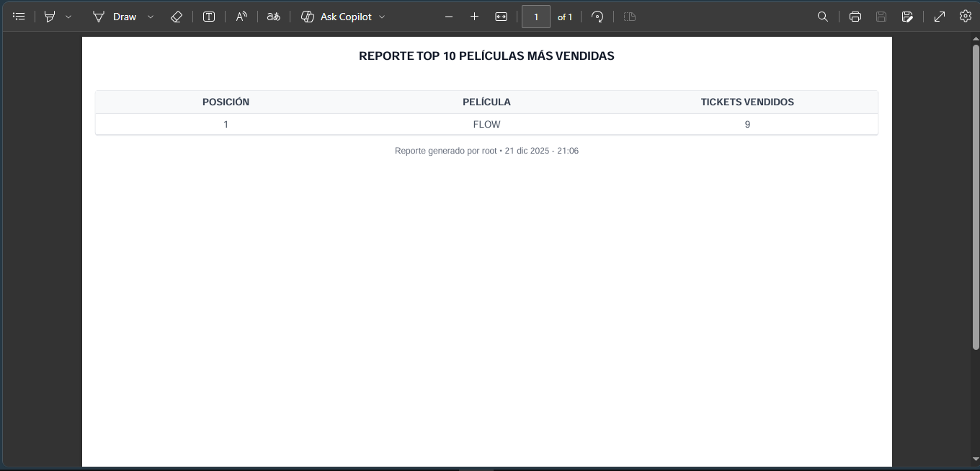
Task: Open the Draw pen options dropdown
Action: pyautogui.click(x=151, y=17)
